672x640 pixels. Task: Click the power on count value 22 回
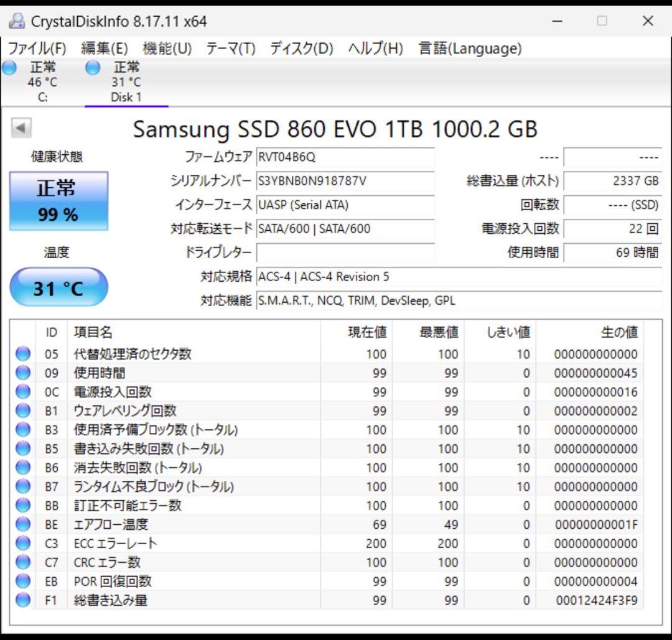(613, 229)
